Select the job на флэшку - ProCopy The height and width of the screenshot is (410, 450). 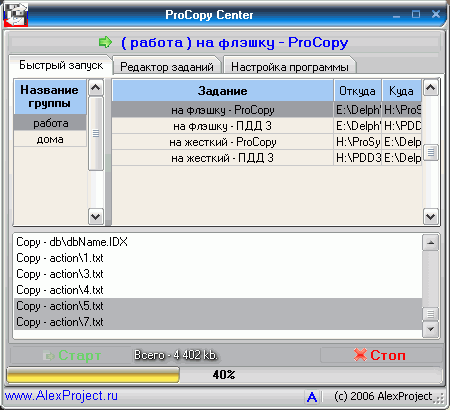[x=223, y=110]
